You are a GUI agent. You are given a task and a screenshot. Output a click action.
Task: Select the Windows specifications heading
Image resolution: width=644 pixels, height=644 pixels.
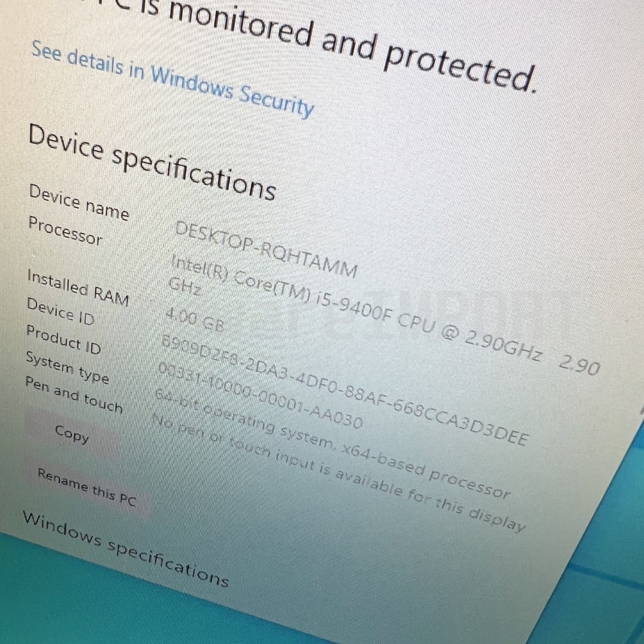click(126, 549)
